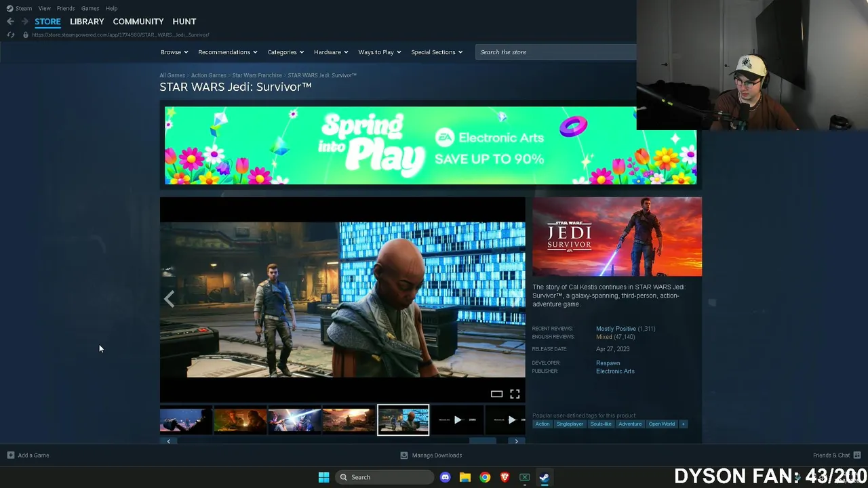The width and height of the screenshot is (868, 488).
Task: Select the Action tag
Action: (542, 424)
